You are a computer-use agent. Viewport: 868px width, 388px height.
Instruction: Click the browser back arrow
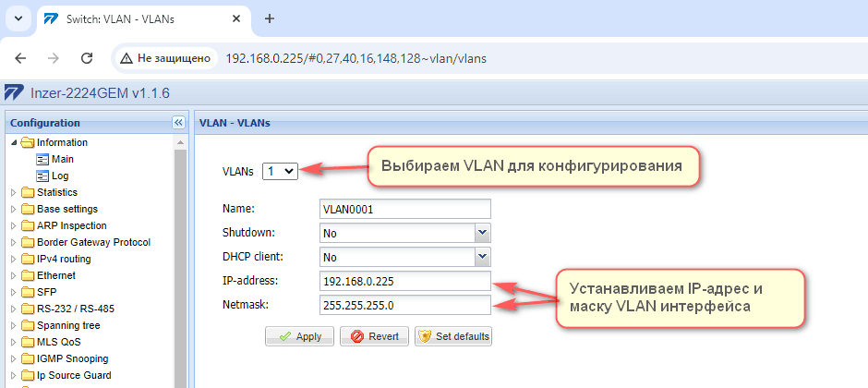click(20, 58)
